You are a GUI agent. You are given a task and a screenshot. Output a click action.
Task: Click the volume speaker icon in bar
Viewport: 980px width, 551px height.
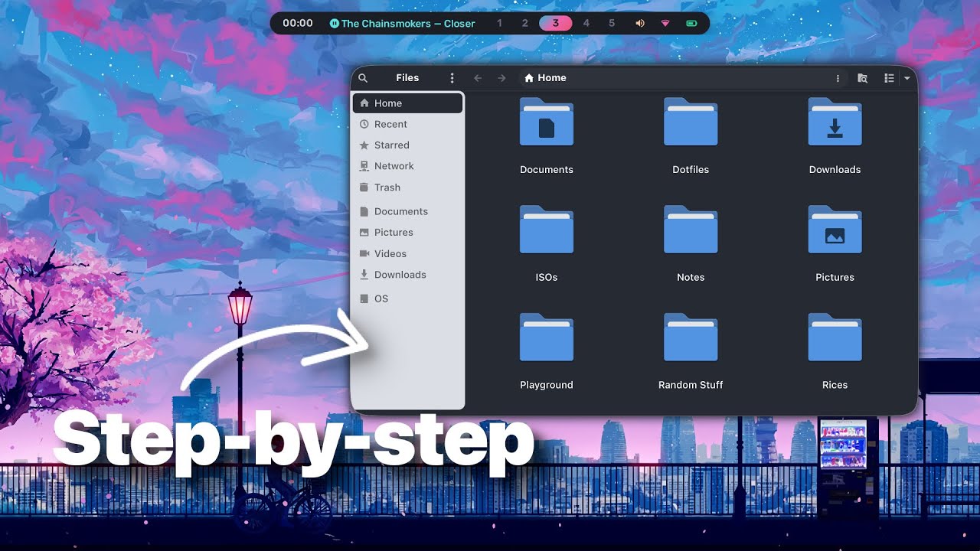[640, 24]
